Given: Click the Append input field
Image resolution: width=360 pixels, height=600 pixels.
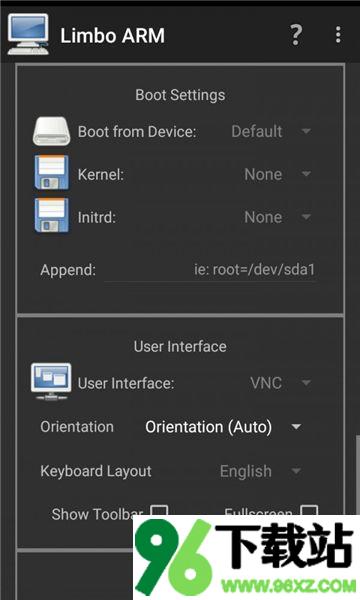Looking at the screenshot, I should [x=210, y=270].
